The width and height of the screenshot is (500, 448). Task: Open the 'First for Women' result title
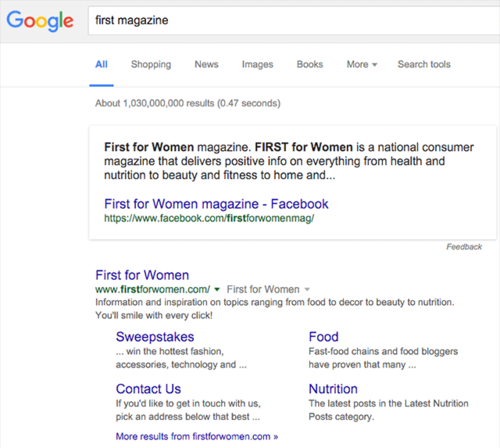142,275
